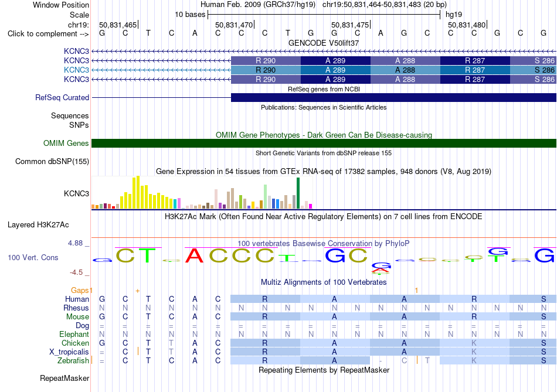The height and width of the screenshot is (392, 557).
Task: Open 'Short Genetic Variants from dbSNP release 155'
Action: pos(324,153)
